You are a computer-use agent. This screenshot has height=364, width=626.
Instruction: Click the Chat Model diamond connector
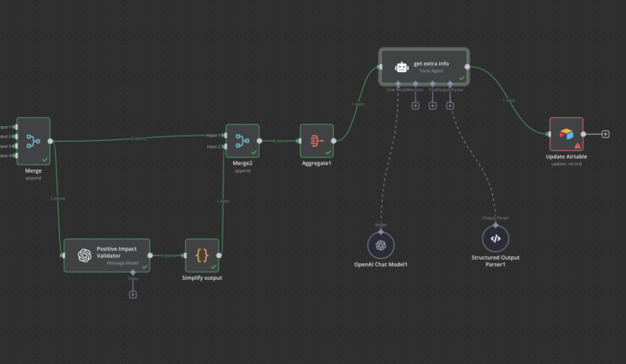398,83
